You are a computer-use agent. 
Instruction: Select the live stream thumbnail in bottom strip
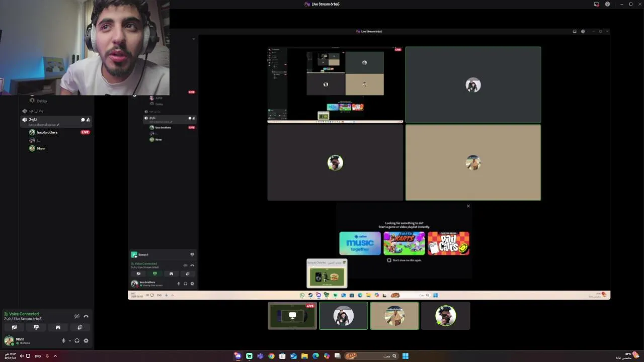coord(292,316)
